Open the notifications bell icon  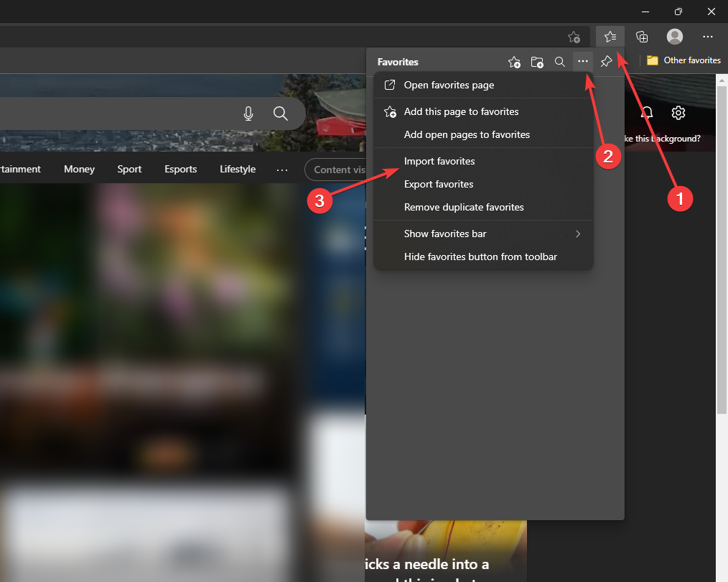(647, 113)
